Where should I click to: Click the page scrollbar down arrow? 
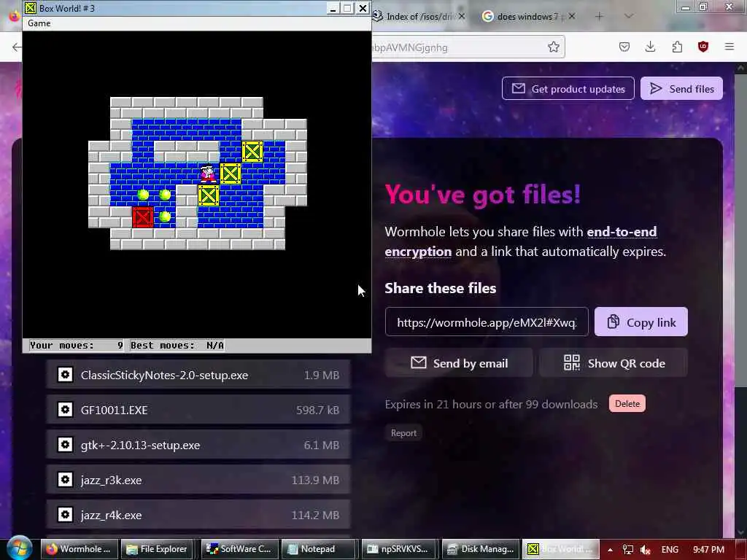tap(741, 532)
